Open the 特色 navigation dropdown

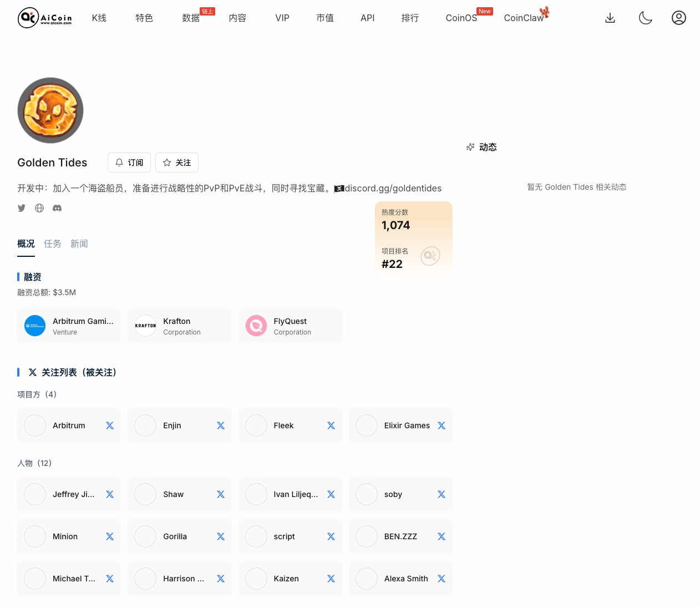coord(144,18)
